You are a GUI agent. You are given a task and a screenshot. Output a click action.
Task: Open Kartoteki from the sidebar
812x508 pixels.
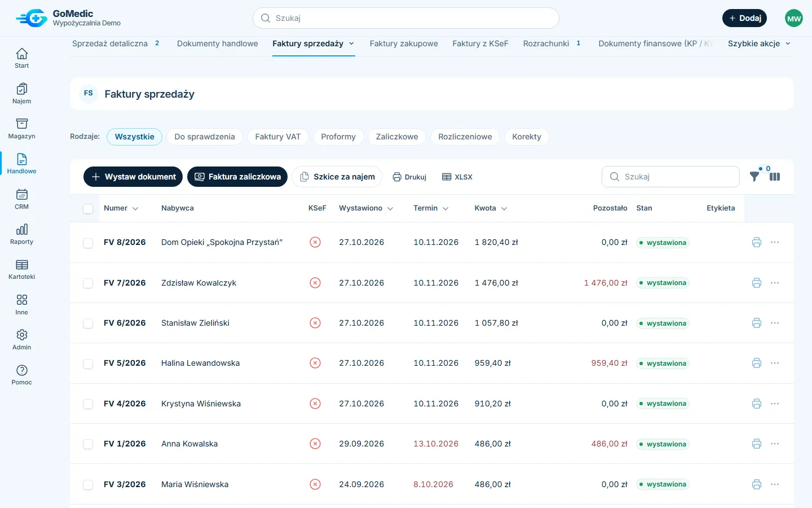(21, 269)
